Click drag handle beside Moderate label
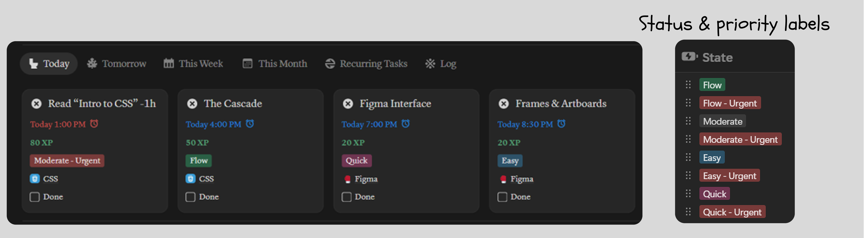The width and height of the screenshot is (868, 238). pos(688,121)
